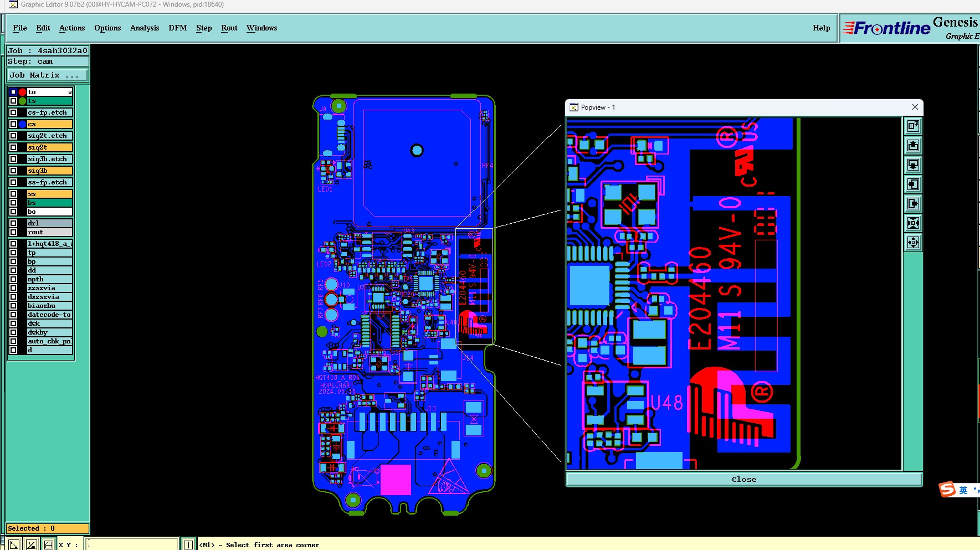Select the bs layer name
This screenshot has height=550, width=980.
[x=50, y=203]
